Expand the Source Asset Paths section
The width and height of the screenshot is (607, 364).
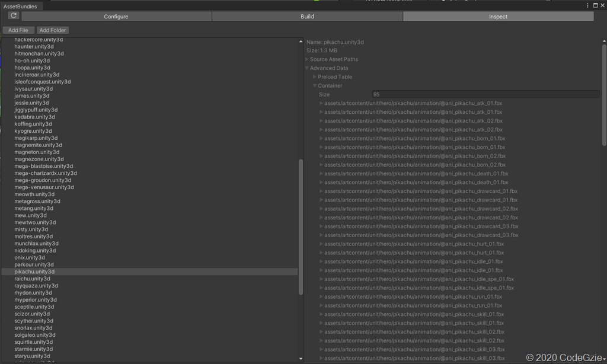[x=307, y=59]
